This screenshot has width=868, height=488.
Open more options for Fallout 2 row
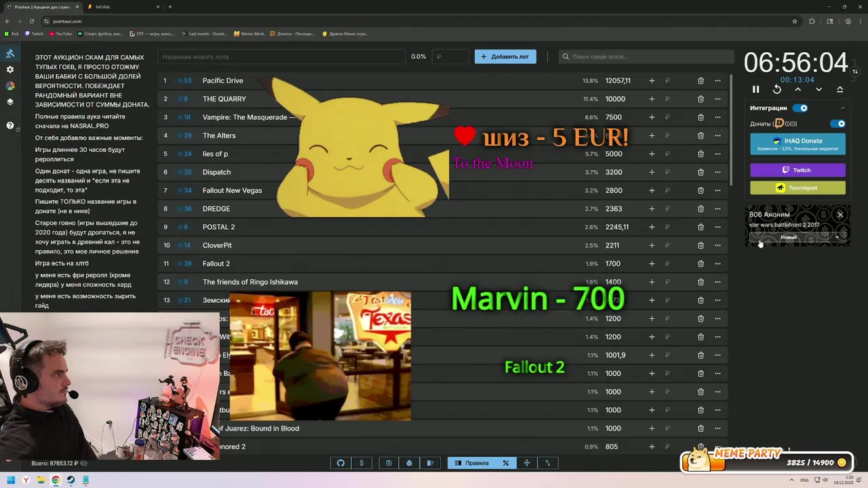717,264
